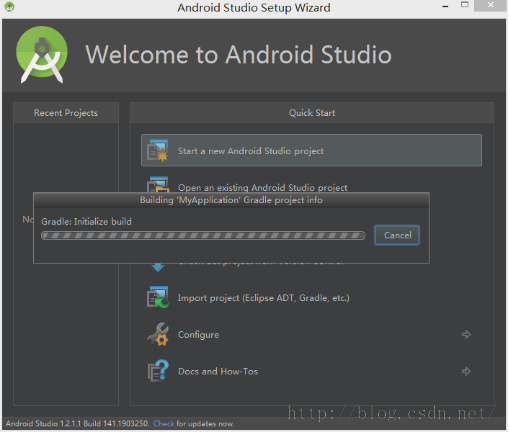Screen dimensions: 509x433
Task: Click the Gradle Initialize build progress bar
Action: point(203,236)
